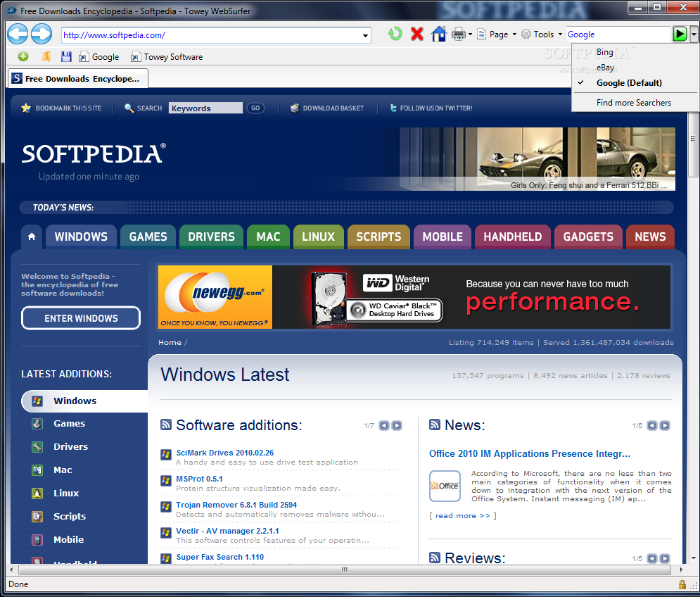Open the GADGETS category tab
The image size is (700, 597).
pos(588,237)
